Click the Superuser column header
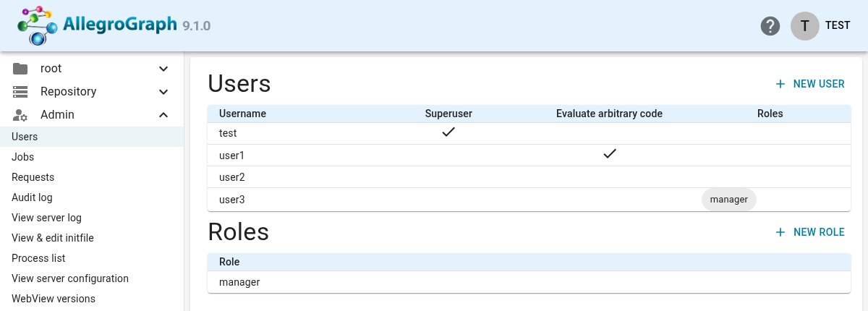The height and width of the screenshot is (311, 868). (x=448, y=114)
